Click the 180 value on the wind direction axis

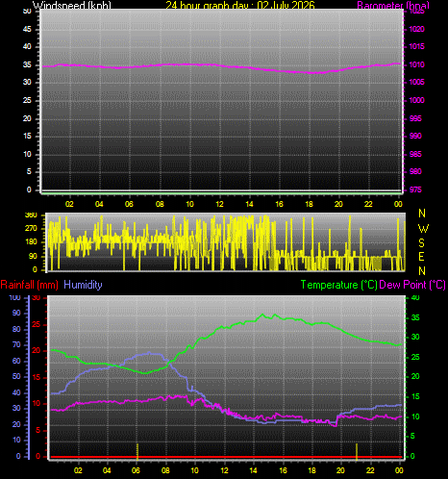coord(31,242)
